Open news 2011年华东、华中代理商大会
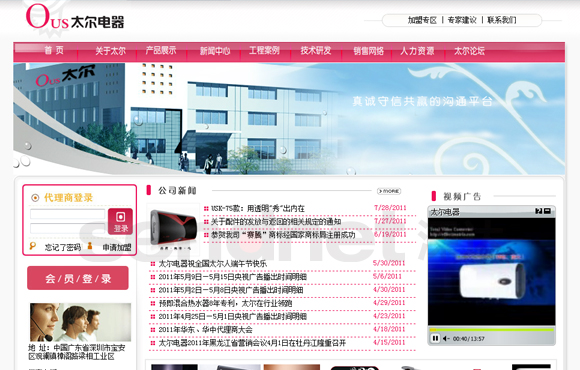This screenshot has width=580, height=370. (x=205, y=330)
